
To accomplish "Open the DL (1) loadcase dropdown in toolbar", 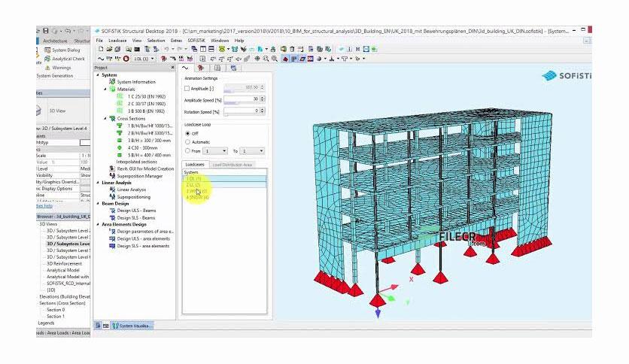I will coord(144,59).
